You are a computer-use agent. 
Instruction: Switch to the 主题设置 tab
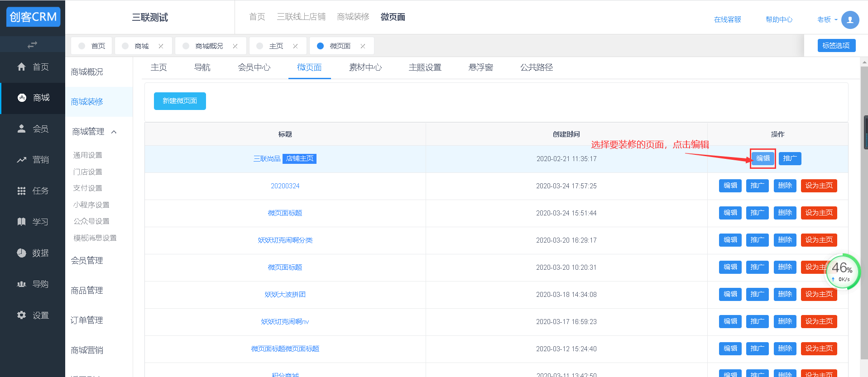[425, 67]
